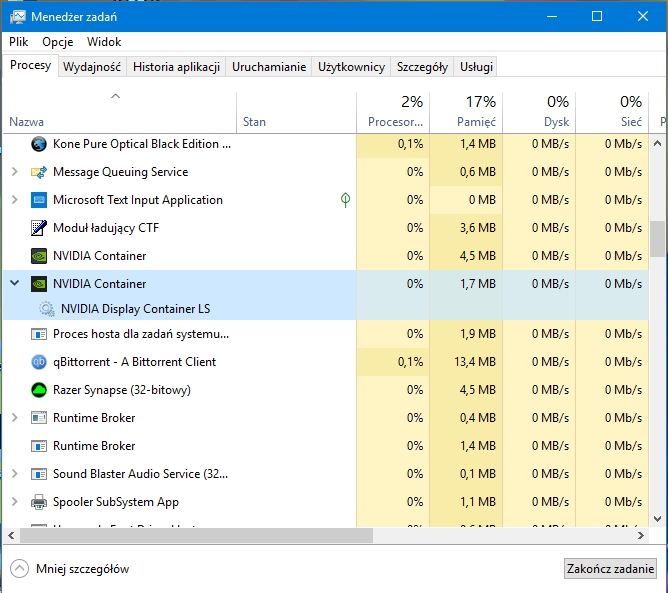668x593 pixels.
Task: Expand the Message Queuing Service group
Action: [15, 172]
